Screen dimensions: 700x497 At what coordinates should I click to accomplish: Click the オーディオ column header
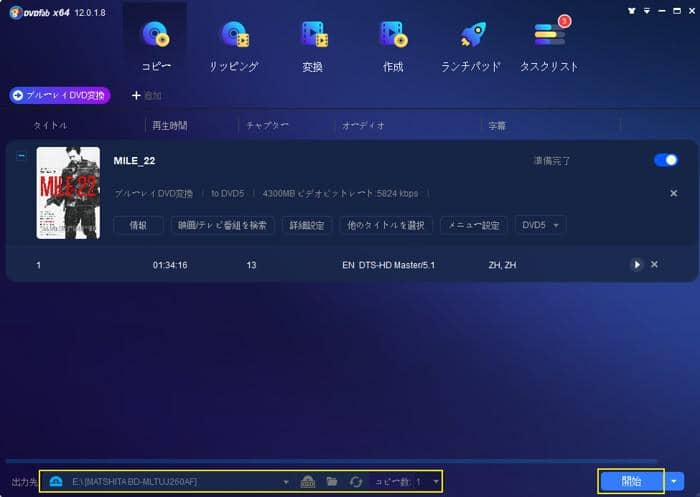tap(363, 126)
